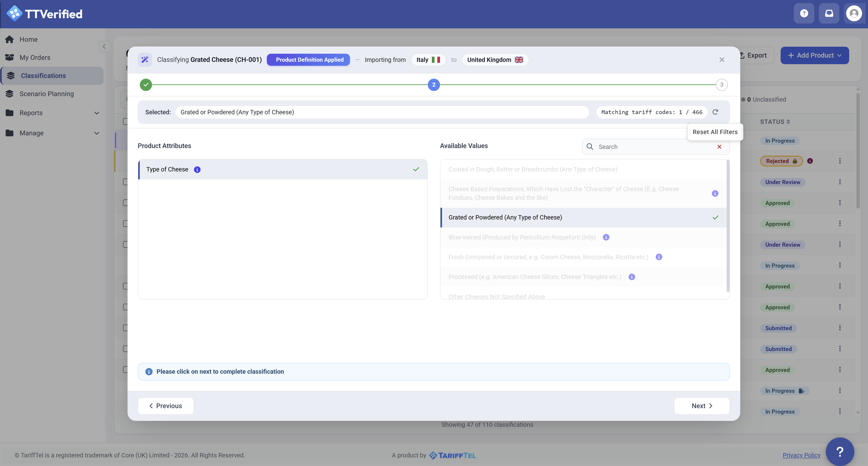
Task: Open row menu for Rejected classification
Action: click(840, 161)
